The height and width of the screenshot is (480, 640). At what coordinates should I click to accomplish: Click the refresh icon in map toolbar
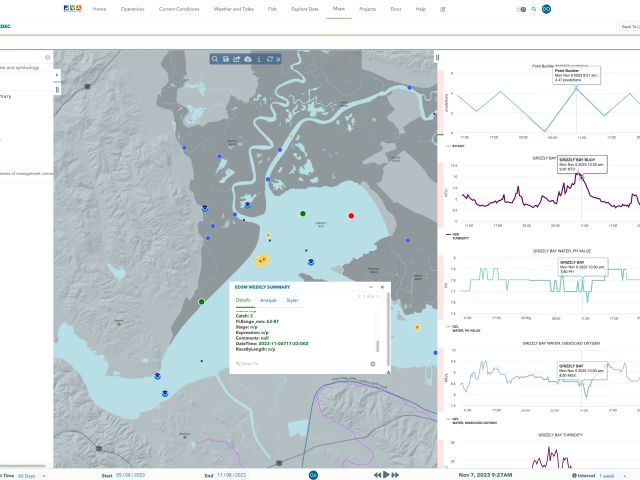269,59
